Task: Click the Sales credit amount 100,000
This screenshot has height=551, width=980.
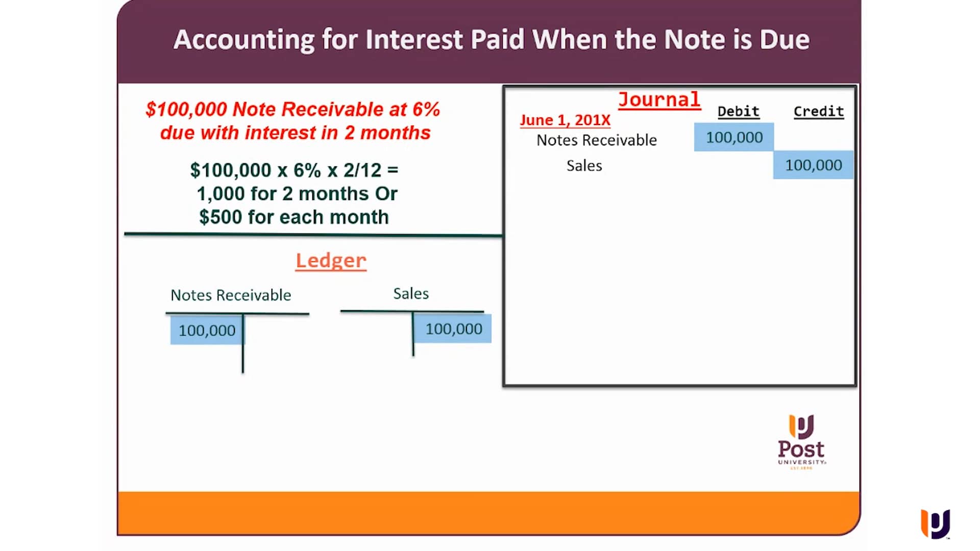Action: click(x=813, y=165)
